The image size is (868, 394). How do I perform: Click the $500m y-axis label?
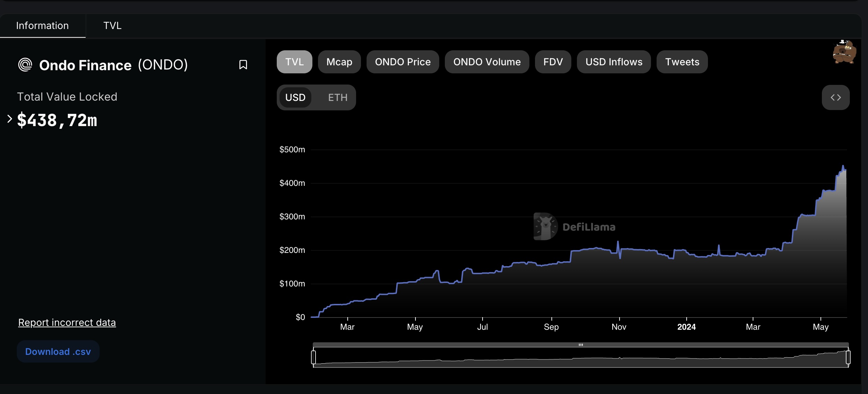[x=292, y=149]
